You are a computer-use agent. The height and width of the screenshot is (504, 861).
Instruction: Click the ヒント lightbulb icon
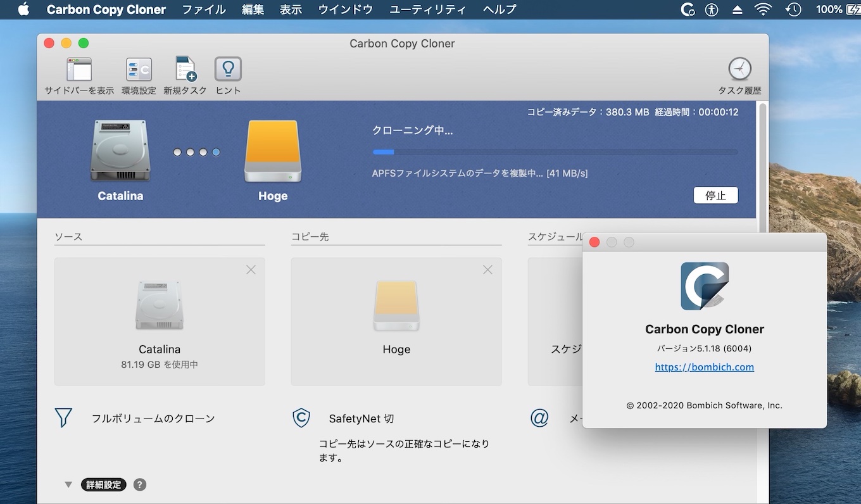(228, 70)
